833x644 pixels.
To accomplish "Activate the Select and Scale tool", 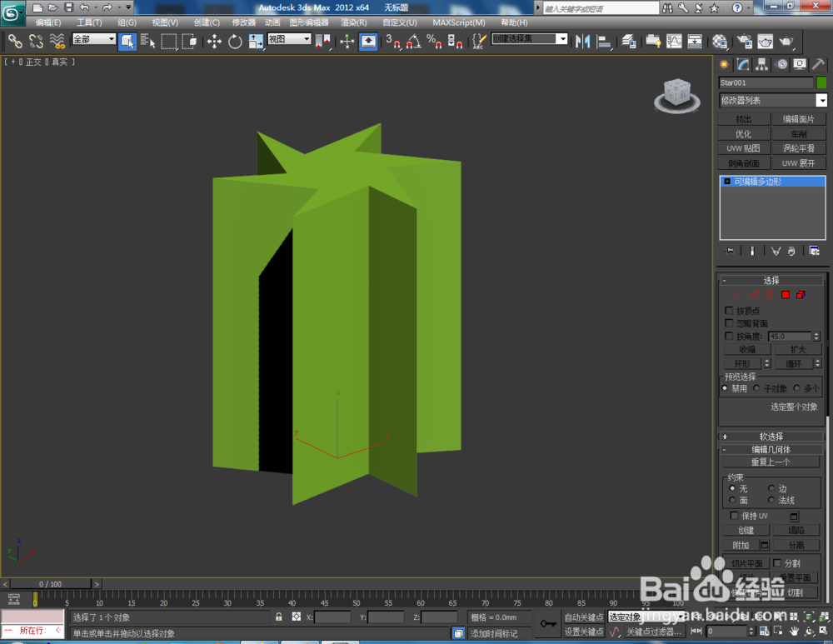I will pyautogui.click(x=256, y=41).
